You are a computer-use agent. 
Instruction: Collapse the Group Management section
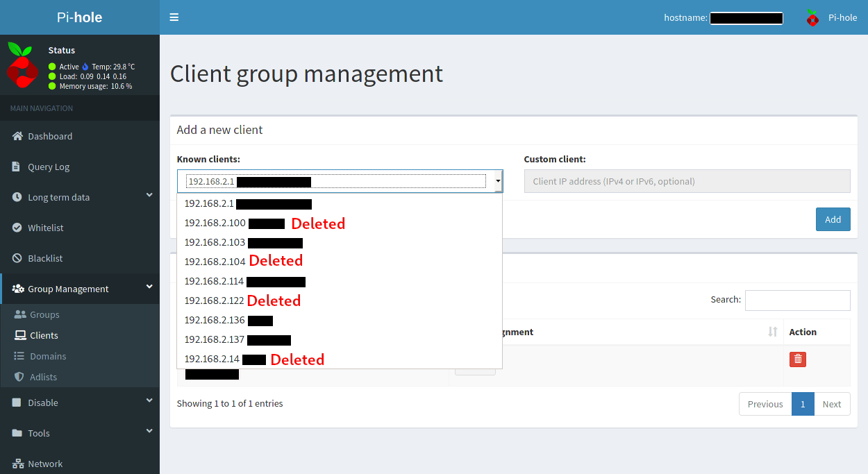(149, 287)
